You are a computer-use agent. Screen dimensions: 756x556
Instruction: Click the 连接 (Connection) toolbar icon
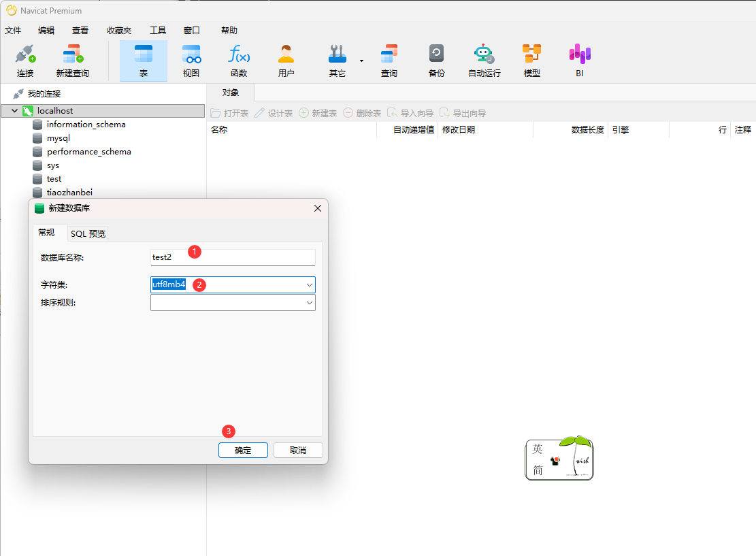(25, 61)
